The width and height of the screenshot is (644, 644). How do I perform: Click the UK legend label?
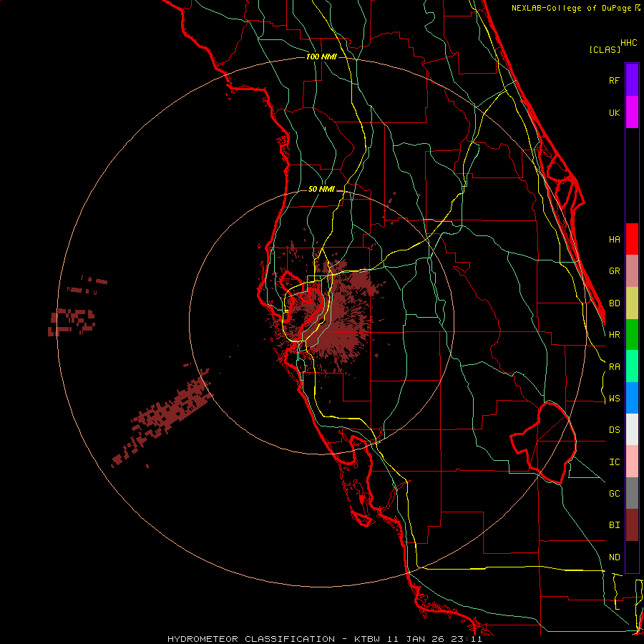tap(614, 112)
